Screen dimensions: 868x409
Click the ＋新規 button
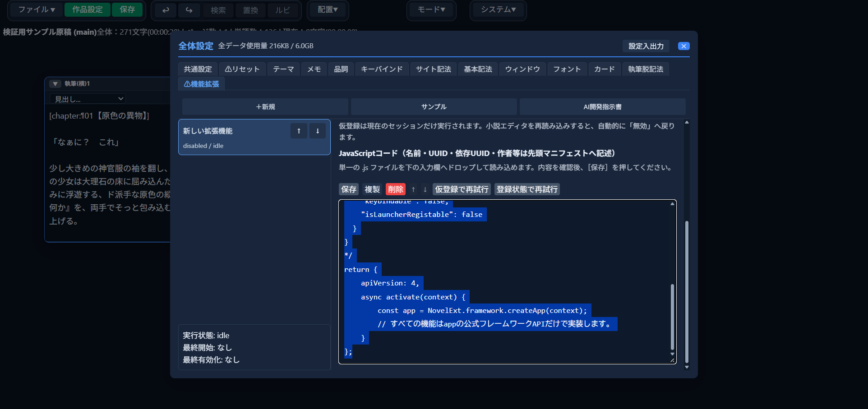pos(265,106)
